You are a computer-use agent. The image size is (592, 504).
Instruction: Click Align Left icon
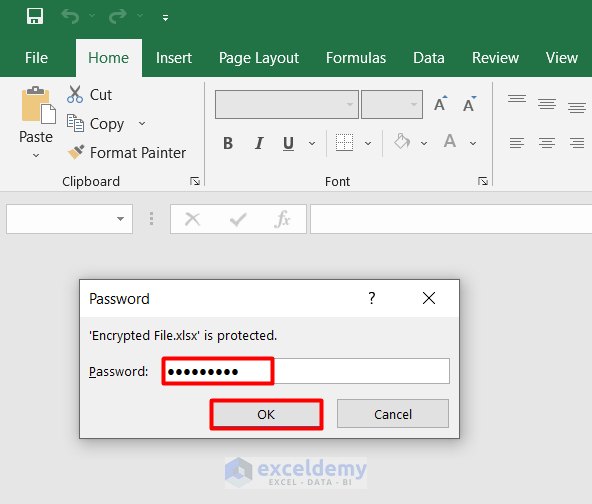[x=517, y=143]
